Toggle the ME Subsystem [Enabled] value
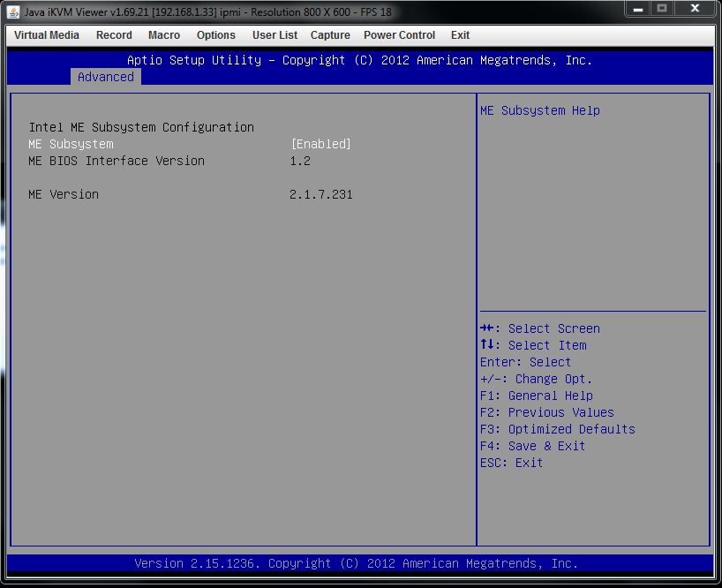 (x=321, y=144)
